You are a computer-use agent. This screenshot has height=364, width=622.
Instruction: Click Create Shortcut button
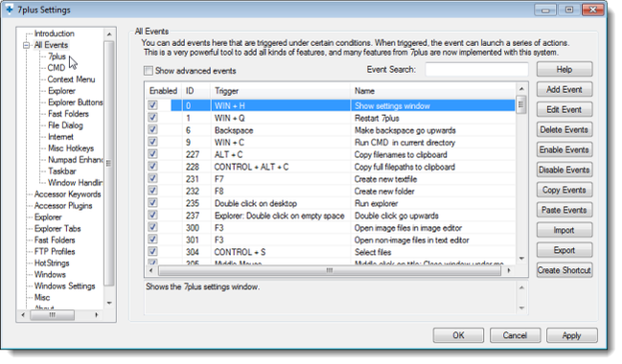click(564, 270)
